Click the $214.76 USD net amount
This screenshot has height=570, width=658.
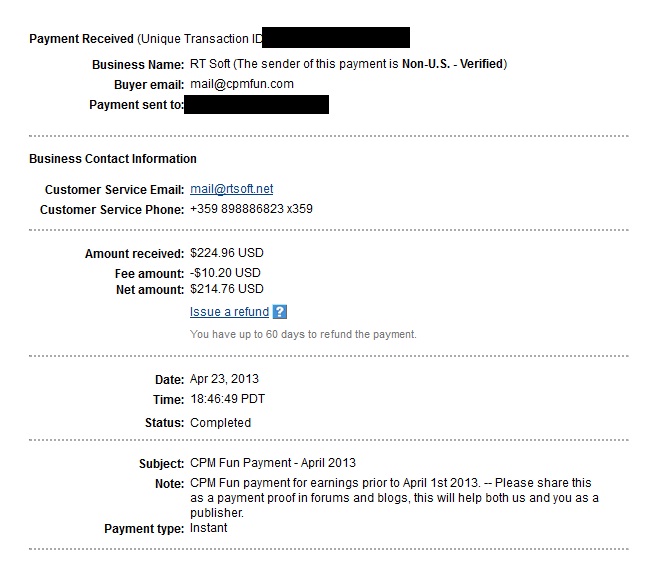point(227,289)
